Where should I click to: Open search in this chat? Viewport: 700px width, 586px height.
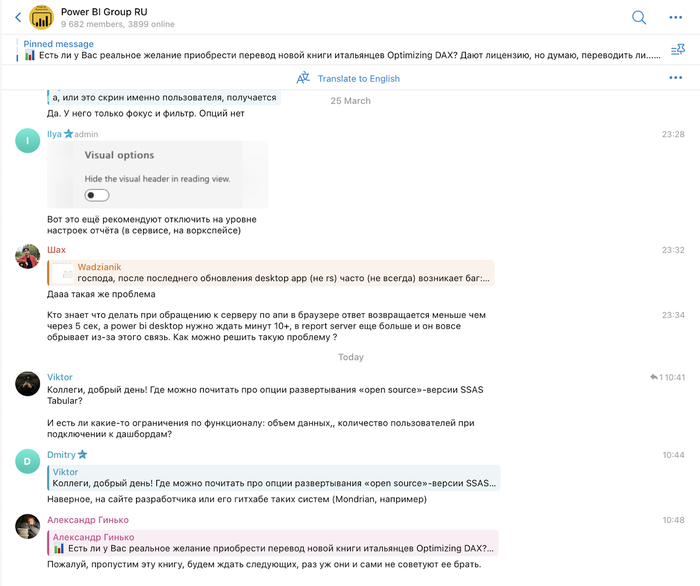point(639,17)
